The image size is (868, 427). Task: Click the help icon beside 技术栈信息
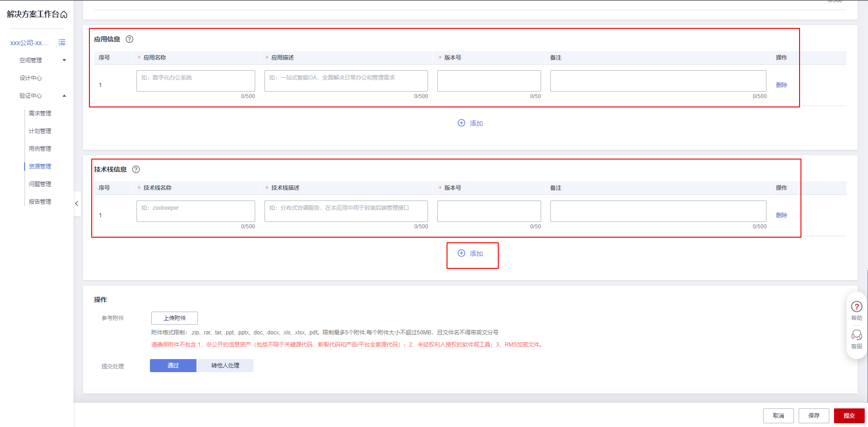(136, 169)
